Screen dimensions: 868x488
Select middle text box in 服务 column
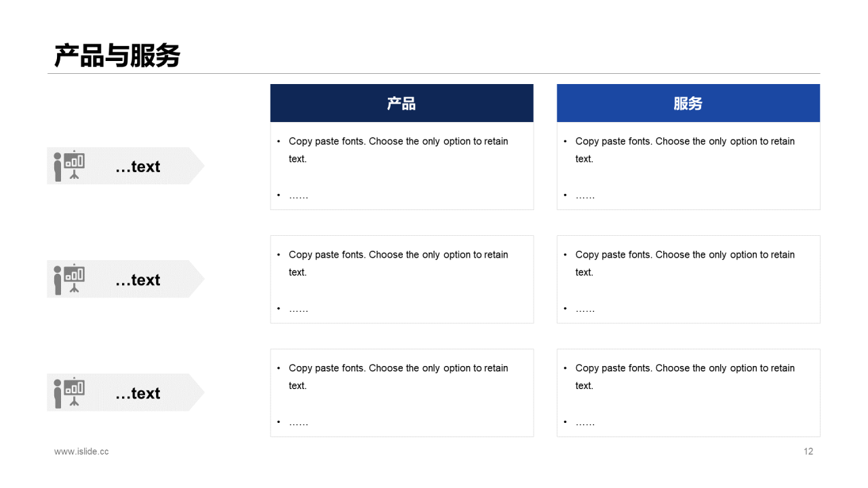688,279
